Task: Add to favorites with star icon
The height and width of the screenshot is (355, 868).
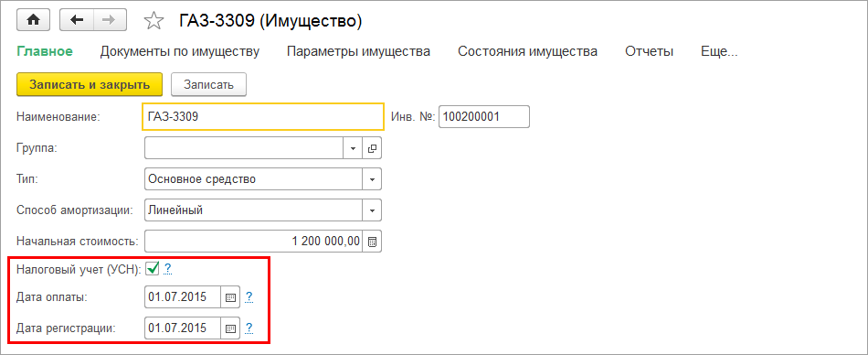Action: click(x=153, y=21)
